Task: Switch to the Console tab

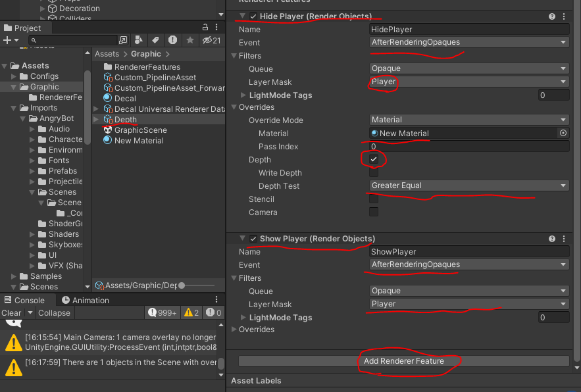Action: pos(24,300)
